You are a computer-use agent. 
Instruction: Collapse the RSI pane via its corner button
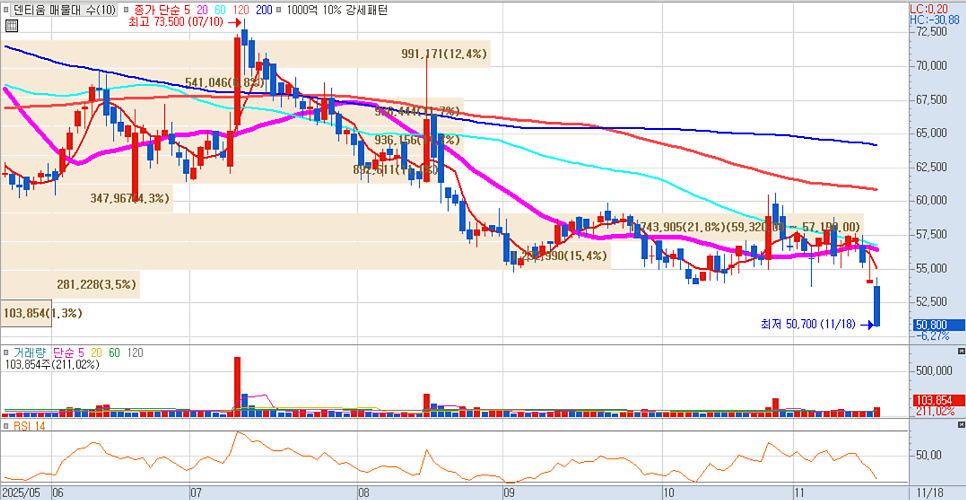point(961,425)
